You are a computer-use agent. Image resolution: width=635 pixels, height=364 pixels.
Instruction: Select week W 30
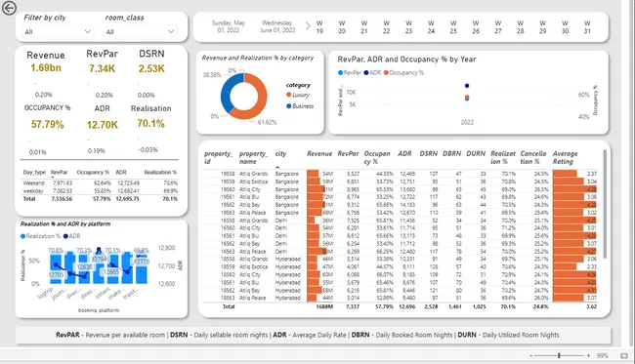pyautogui.click(x=565, y=27)
